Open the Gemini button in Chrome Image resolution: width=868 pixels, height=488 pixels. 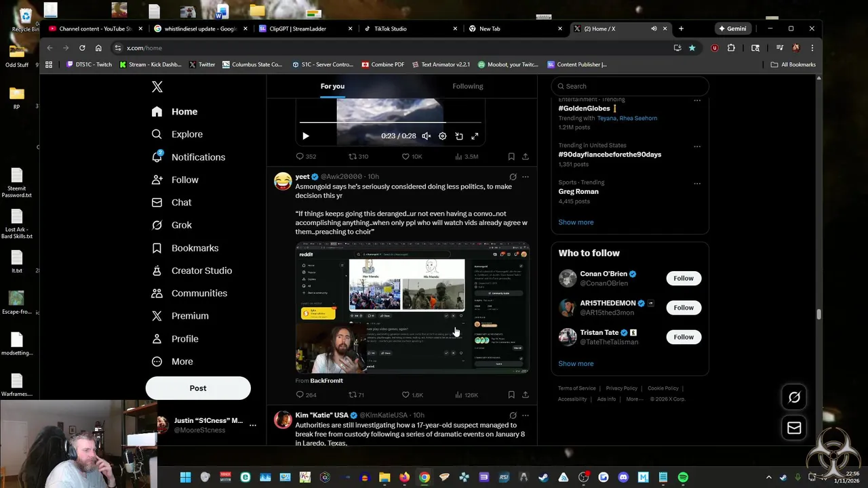tap(732, 28)
